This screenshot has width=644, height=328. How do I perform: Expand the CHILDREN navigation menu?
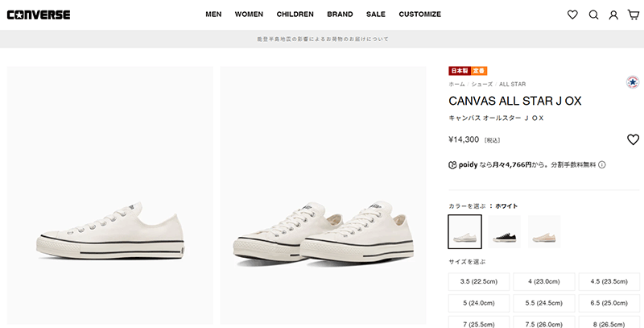[295, 15]
